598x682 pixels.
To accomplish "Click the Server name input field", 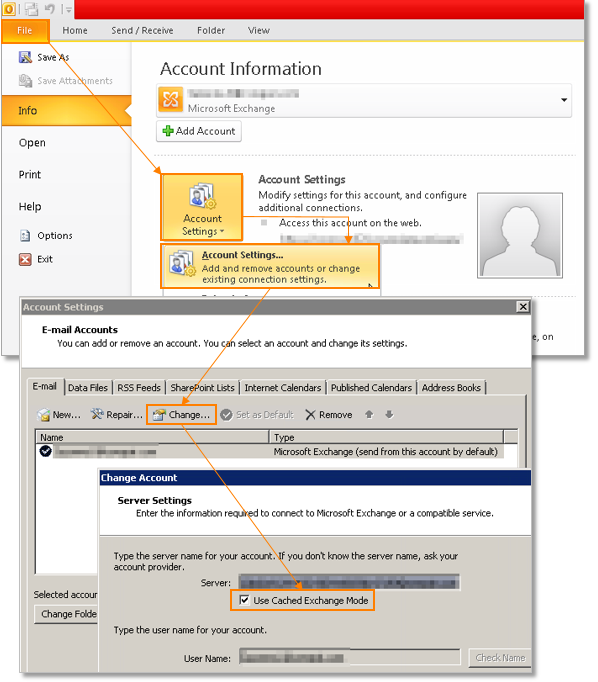I will point(349,582).
